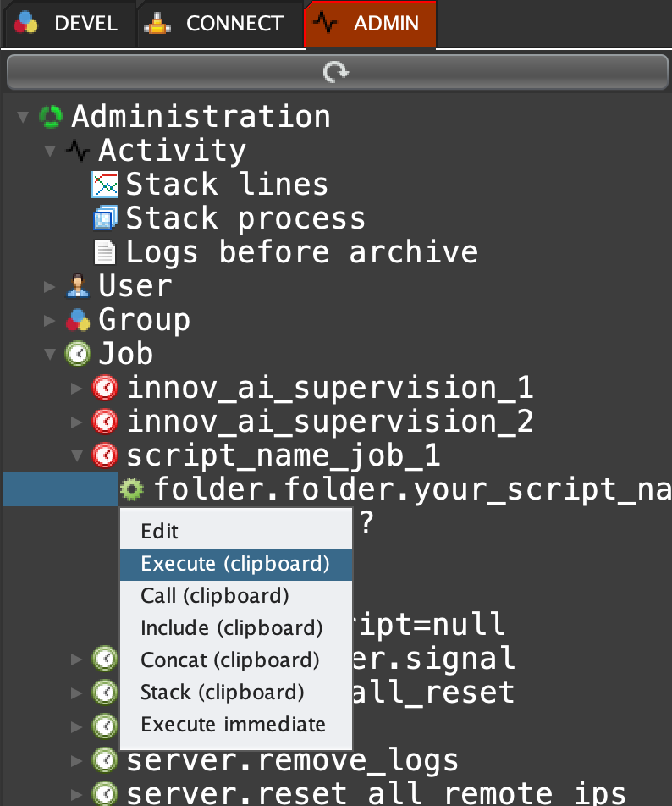Viewport: 672px width, 806px height.
Task: Click the green Administration root icon
Action: [51, 116]
